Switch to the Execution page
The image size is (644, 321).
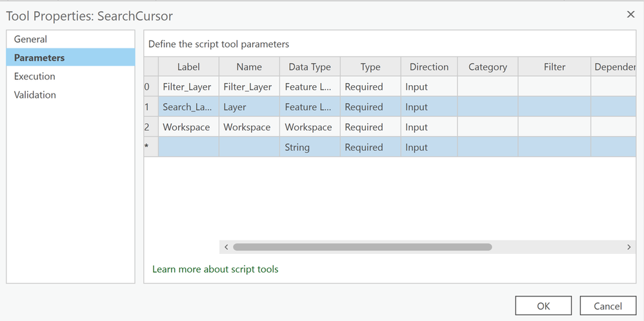(x=35, y=76)
